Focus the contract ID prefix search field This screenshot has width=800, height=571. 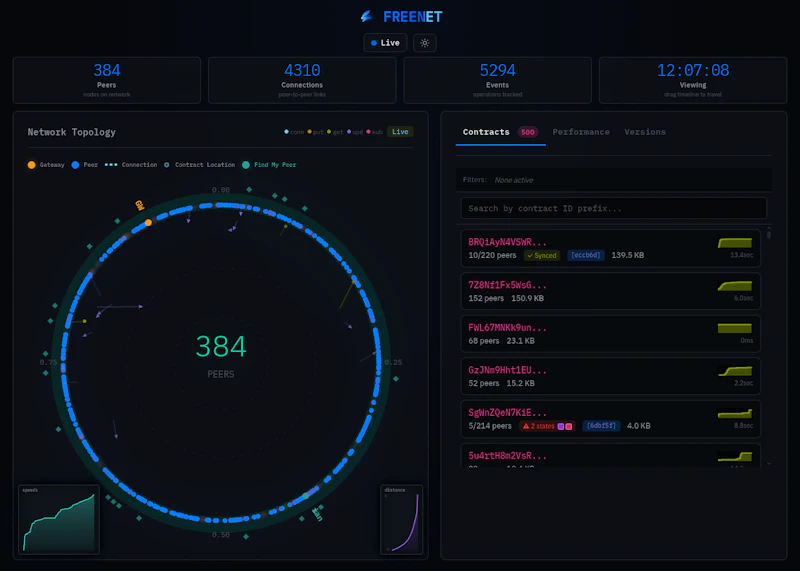(613, 208)
